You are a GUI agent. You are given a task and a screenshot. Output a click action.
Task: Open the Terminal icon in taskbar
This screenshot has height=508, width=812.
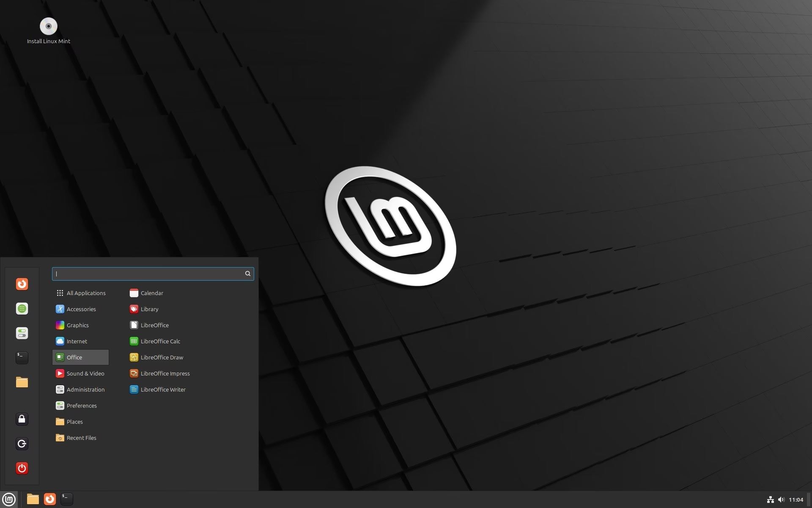67,499
